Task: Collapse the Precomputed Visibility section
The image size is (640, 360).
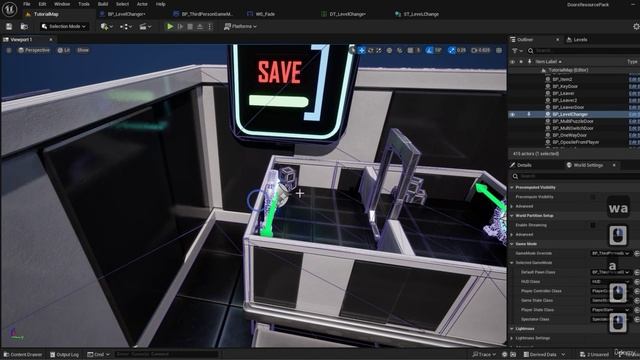Action: point(512,187)
